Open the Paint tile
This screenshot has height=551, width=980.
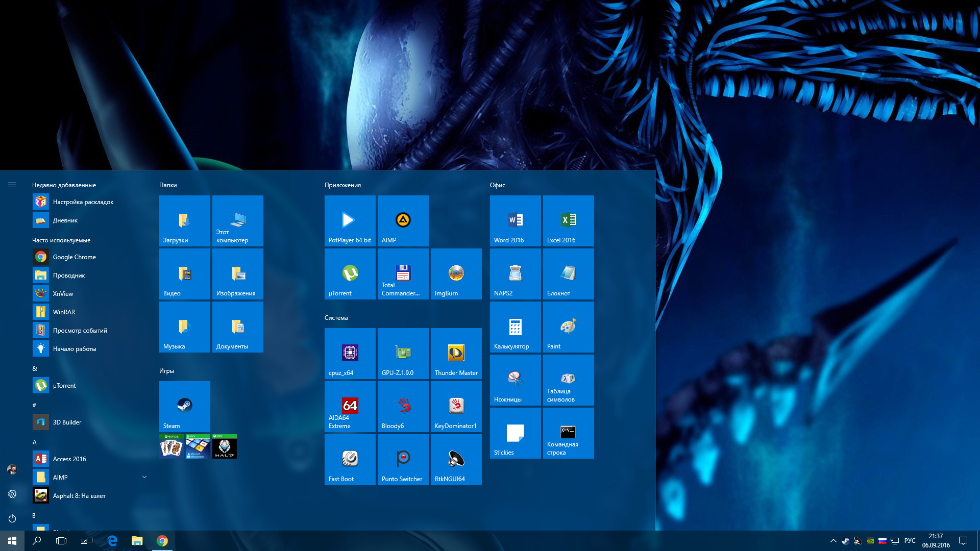click(568, 327)
